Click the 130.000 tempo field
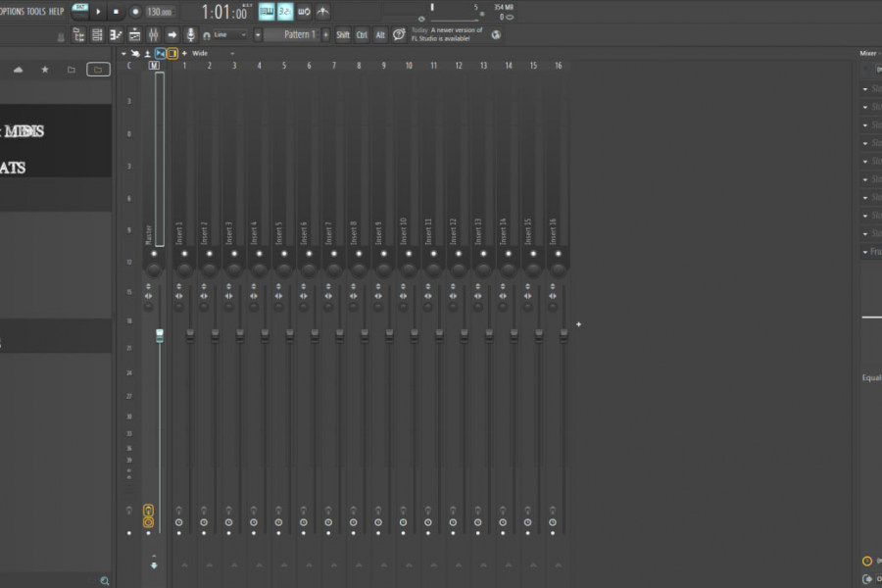 point(159,12)
